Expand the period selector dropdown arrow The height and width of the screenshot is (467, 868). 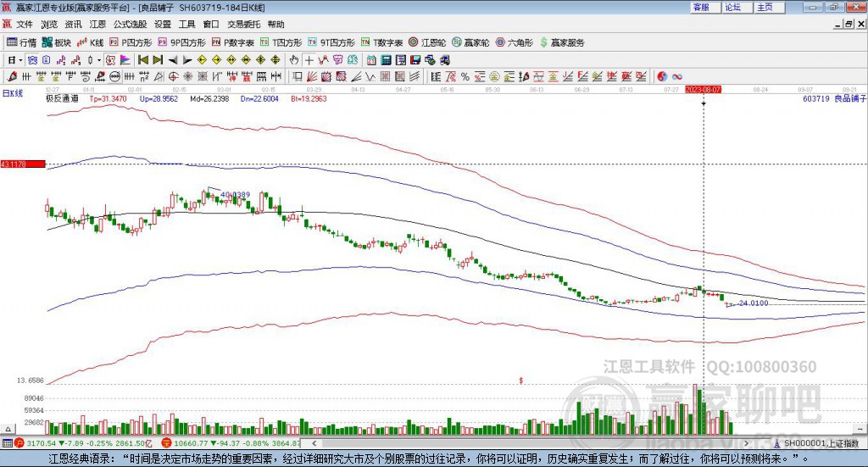[x=20, y=60]
